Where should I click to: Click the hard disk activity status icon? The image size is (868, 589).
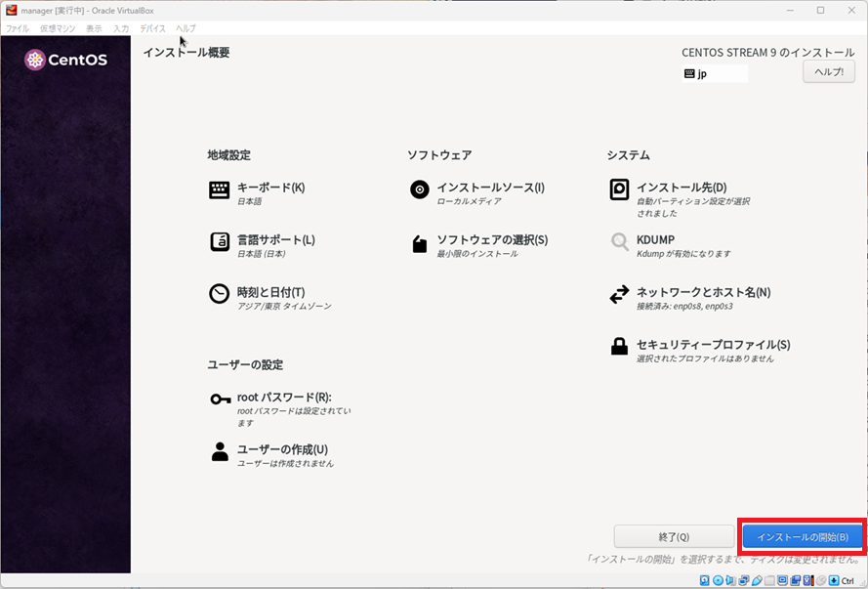click(x=704, y=580)
